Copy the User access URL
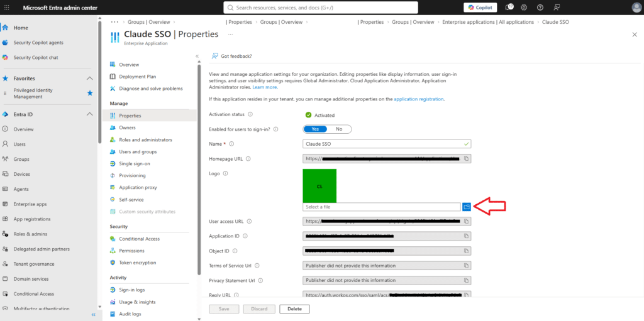 (466, 221)
